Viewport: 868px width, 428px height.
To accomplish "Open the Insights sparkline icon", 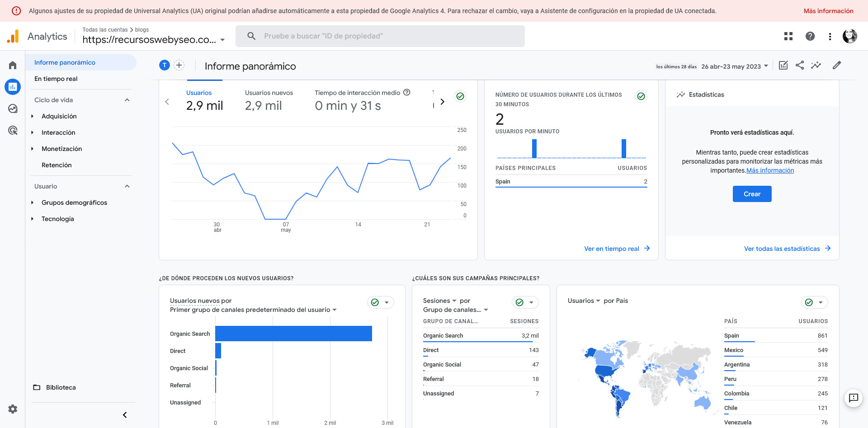I will click(816, 66).
